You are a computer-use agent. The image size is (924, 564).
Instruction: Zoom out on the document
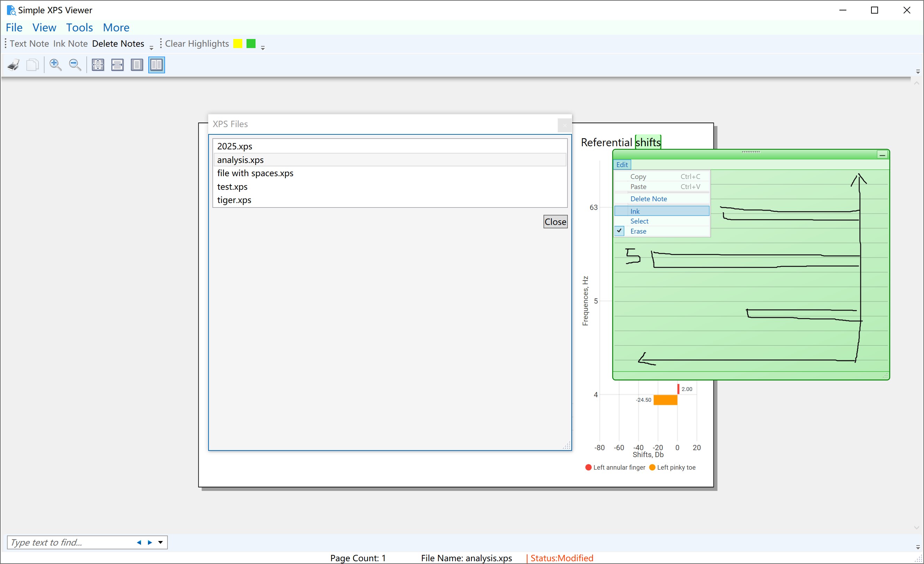[75, 64]
